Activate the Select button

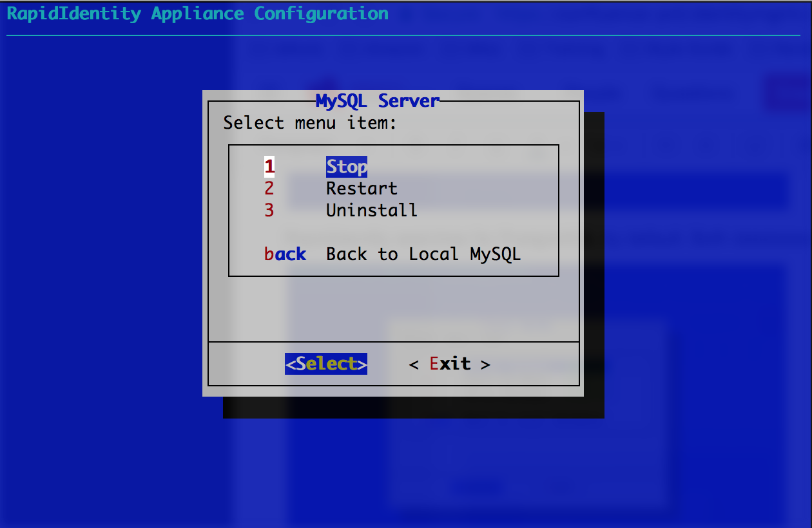click(x=326, y=364)
